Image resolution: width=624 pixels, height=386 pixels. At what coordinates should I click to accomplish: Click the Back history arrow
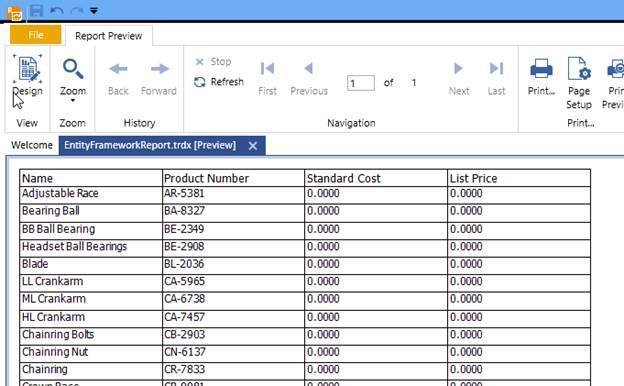[x=118, y=79]
